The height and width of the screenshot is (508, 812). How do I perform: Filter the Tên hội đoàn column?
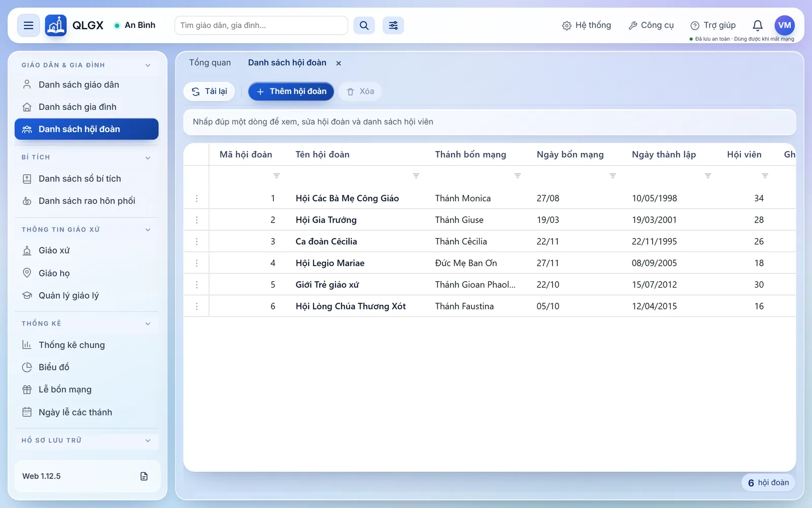pos(416,176)
